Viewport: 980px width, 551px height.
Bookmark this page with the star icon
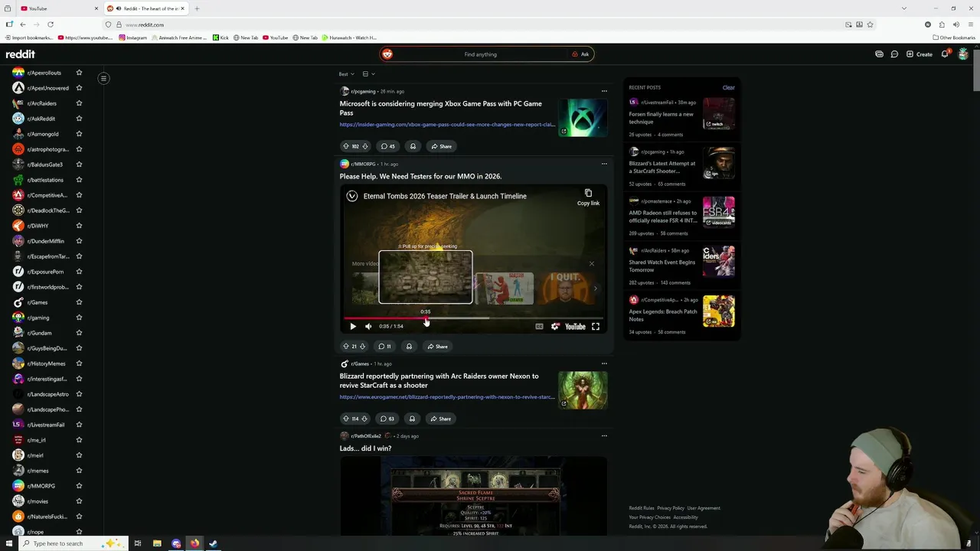click(x=870, y=24)
